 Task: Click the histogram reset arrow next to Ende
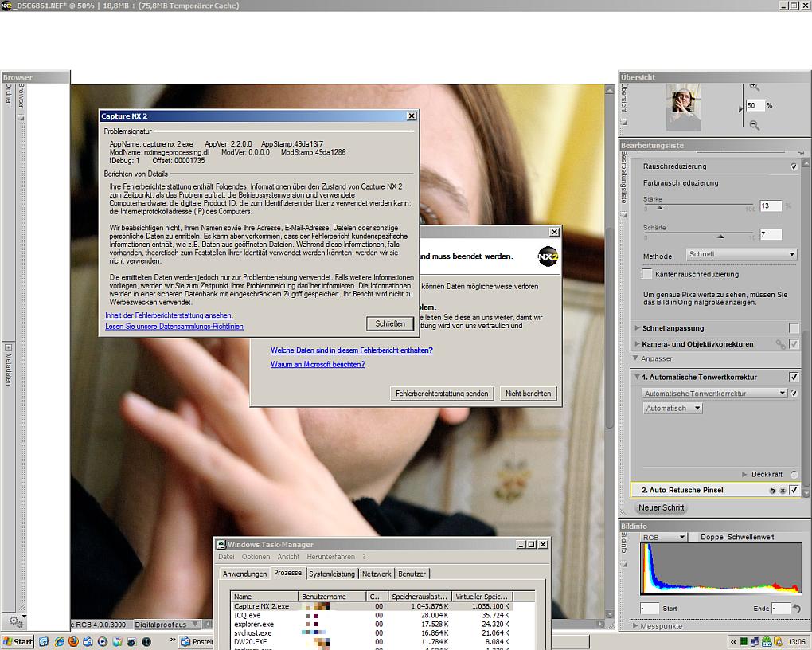click(x=797, y=608)
